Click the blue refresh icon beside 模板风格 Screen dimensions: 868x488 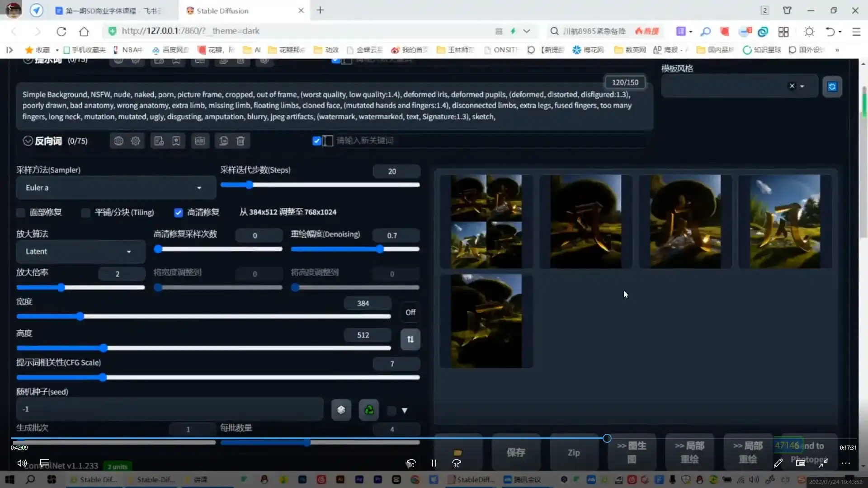click(832, 87)
